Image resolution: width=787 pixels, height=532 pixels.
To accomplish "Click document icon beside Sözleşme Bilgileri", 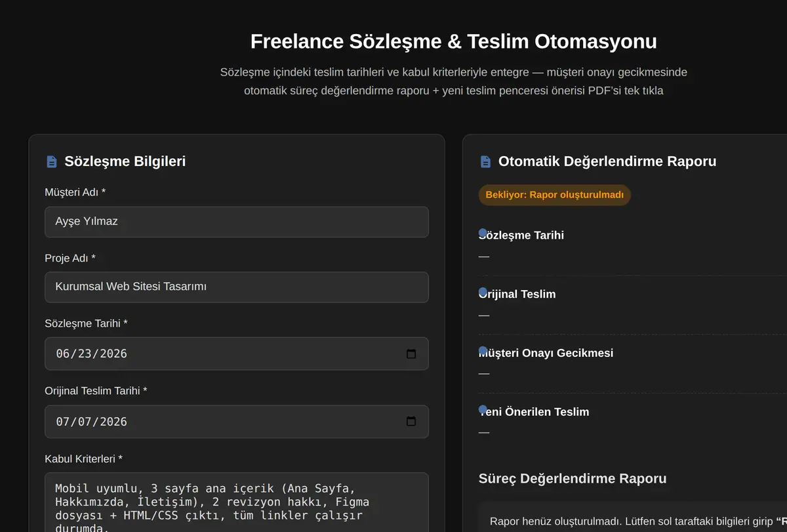I will [51, 161].
